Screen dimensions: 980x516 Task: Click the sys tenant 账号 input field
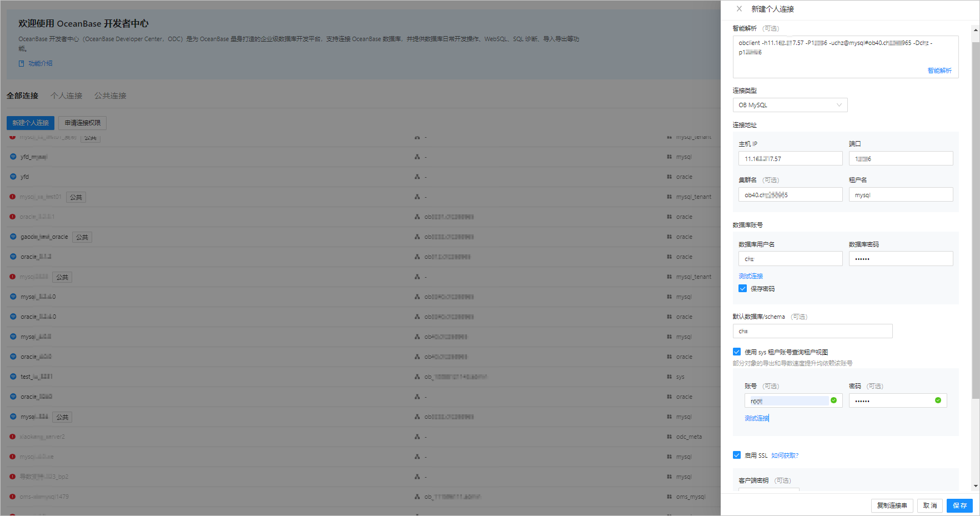[793, 400]
